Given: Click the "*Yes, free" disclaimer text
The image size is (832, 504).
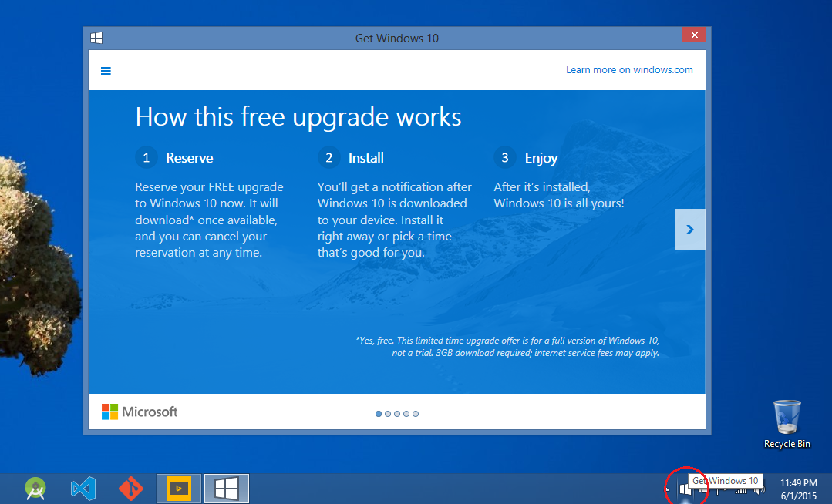Looking at the screenshot, I should click(x=507, y=347).
